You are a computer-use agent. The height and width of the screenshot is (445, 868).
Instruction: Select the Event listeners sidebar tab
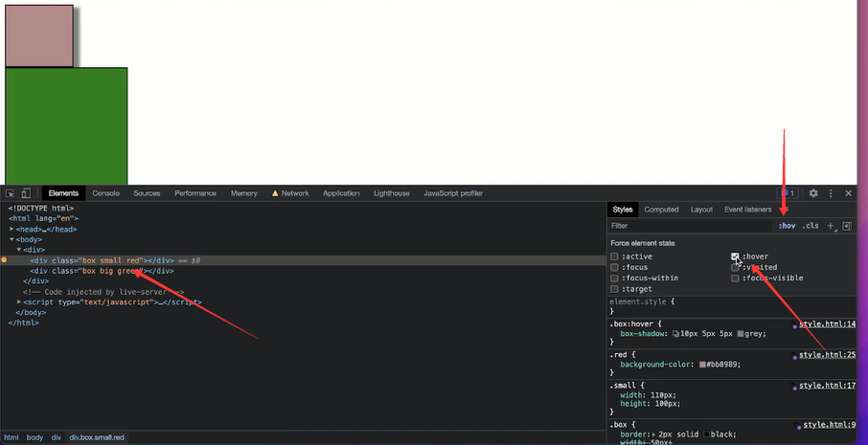pos(748,210)
